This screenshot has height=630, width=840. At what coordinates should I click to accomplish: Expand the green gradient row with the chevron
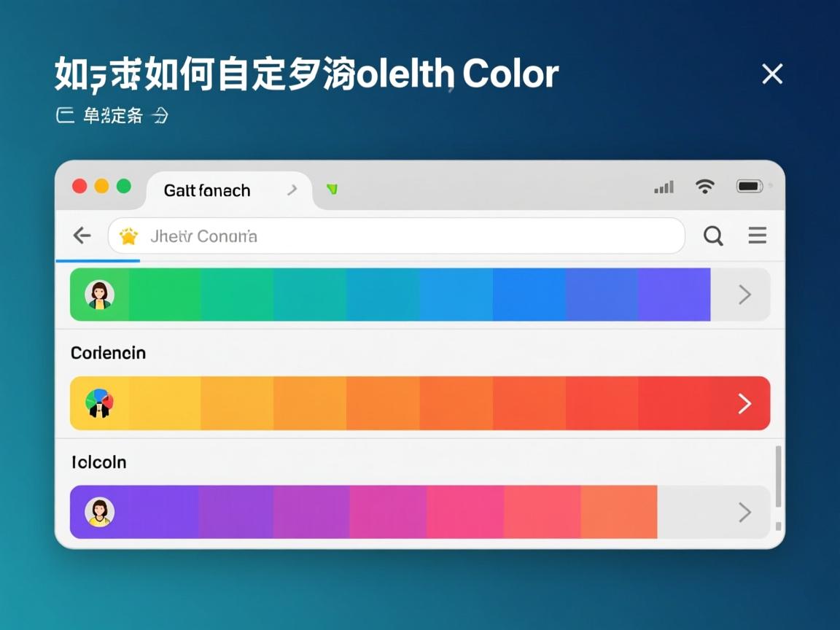tap(744, 294)
